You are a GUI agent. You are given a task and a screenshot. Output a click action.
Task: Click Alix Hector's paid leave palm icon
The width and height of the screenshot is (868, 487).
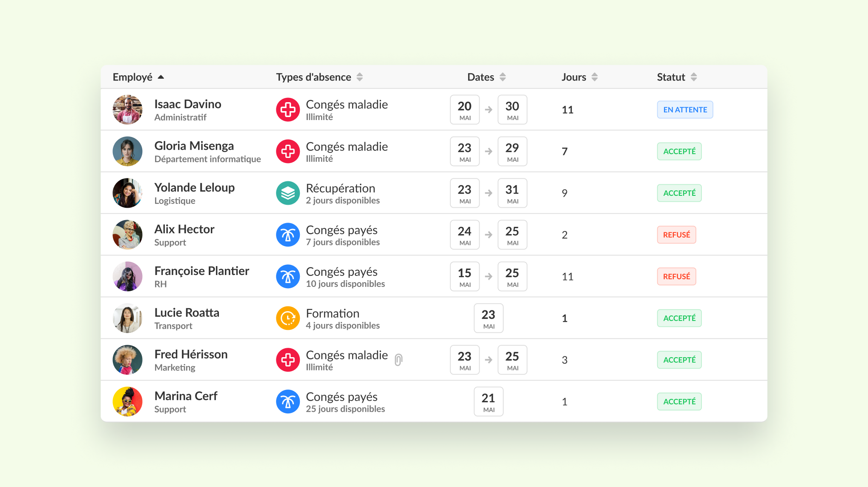coord(288,235)
